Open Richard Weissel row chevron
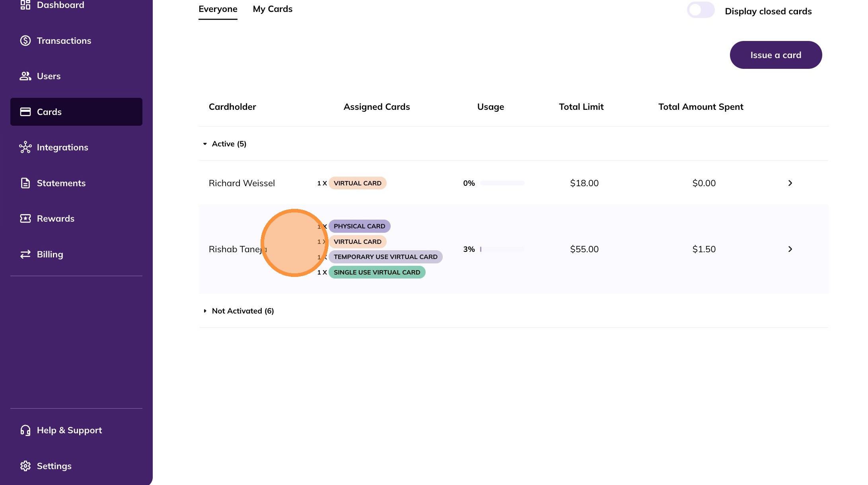 790,183
